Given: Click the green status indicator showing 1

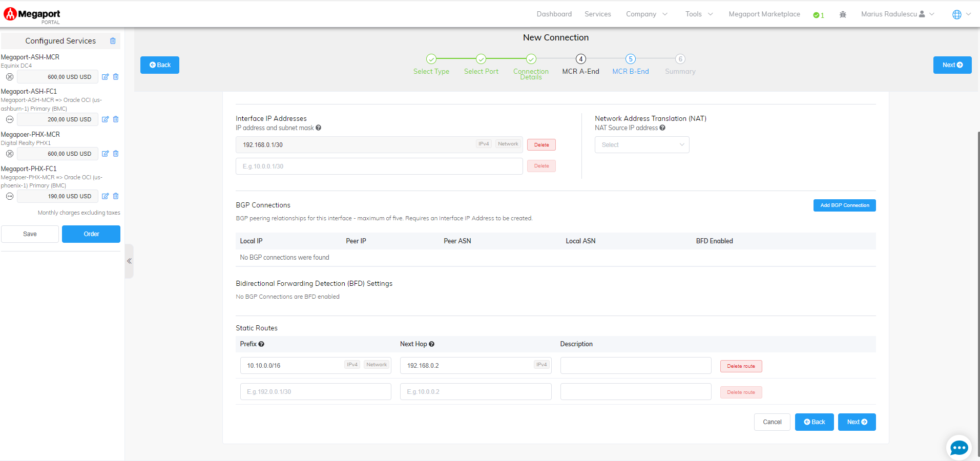Looking at the screenshot, I should point(818,15).
